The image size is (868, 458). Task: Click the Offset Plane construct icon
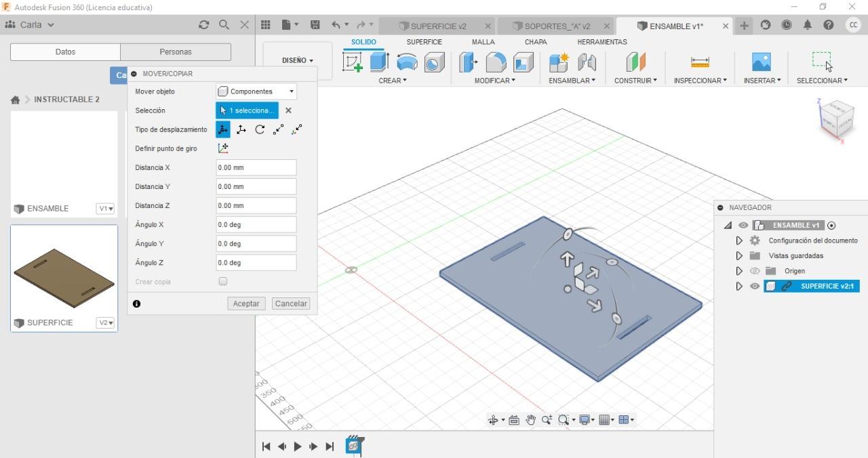click(635, 62)
